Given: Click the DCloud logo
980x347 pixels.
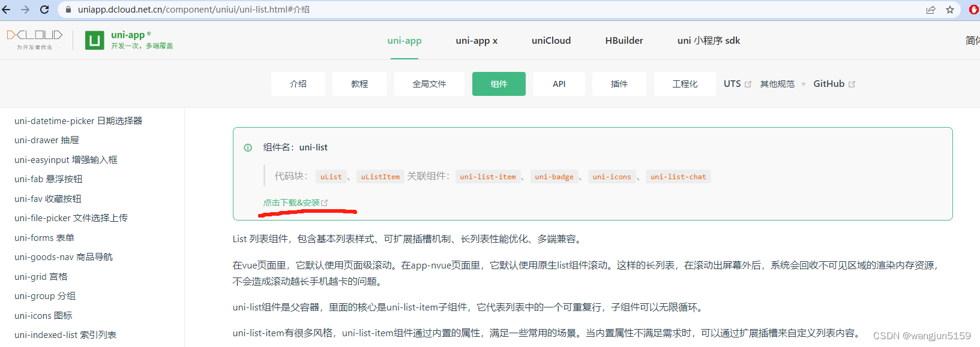Looking at the screenshot, I should click(x=35, y=40).
